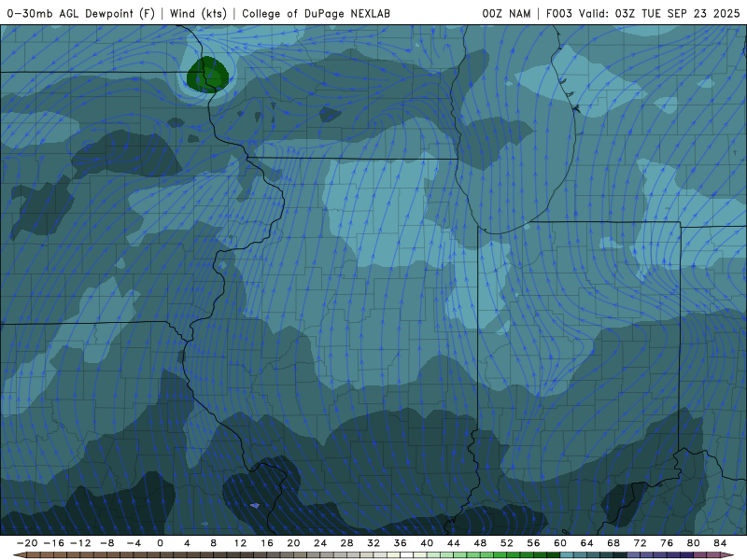Viewport: 747px width, 560px height.
Task: Click the 0 value on the color scale
Action: (160, 543)
